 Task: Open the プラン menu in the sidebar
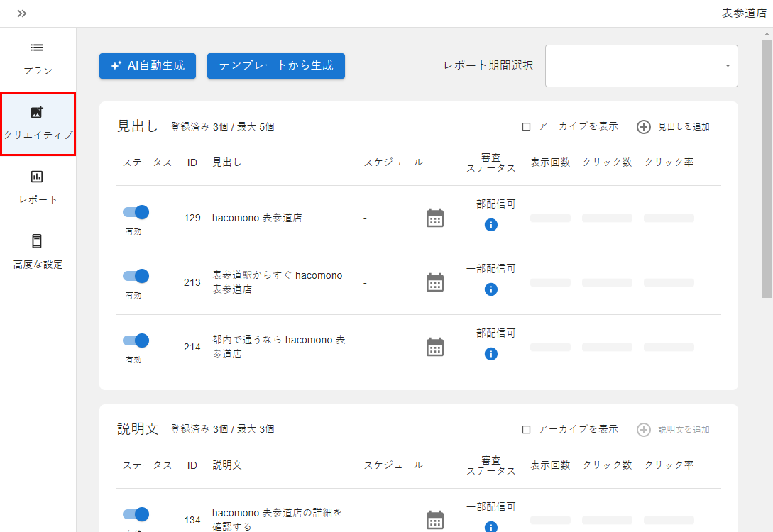pos(38,58)
